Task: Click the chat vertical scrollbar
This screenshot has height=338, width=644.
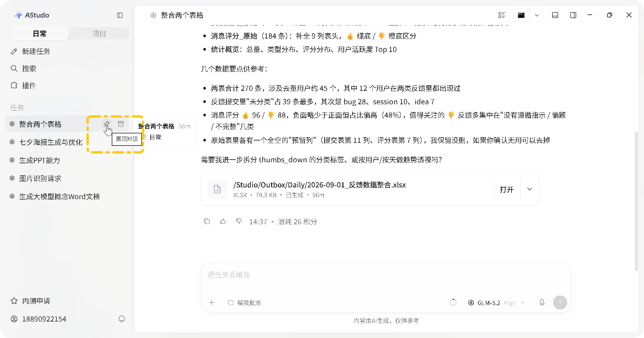Action: pos(636,201)
